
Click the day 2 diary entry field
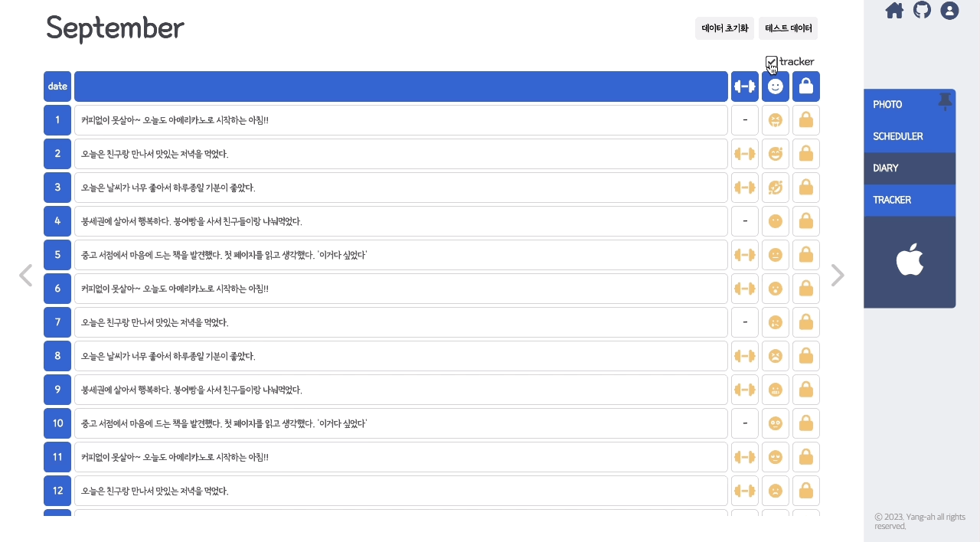point(401,154)
